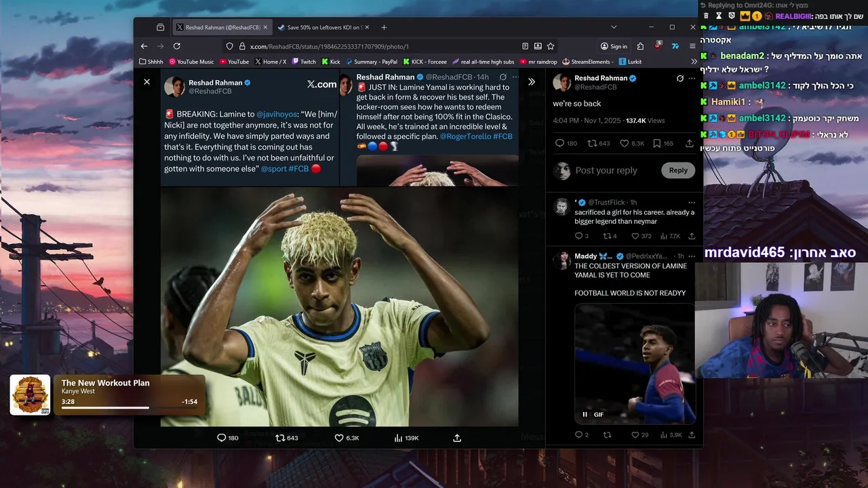Click the reply icon below the photo
Viewport: 868px width, 488px height.
[227, 438]
